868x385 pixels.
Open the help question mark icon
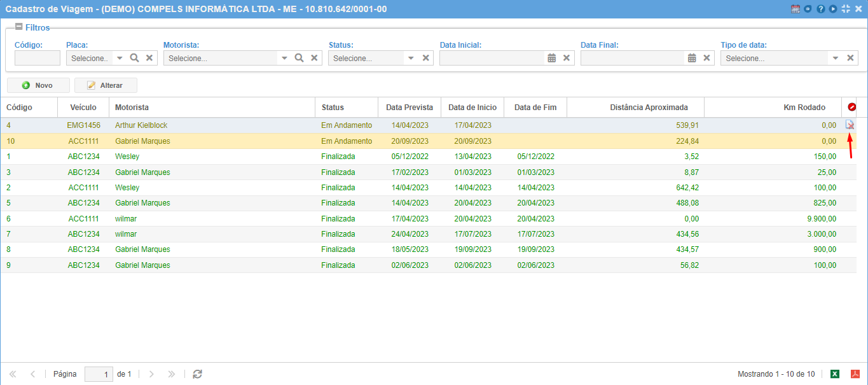coord(821,9)
